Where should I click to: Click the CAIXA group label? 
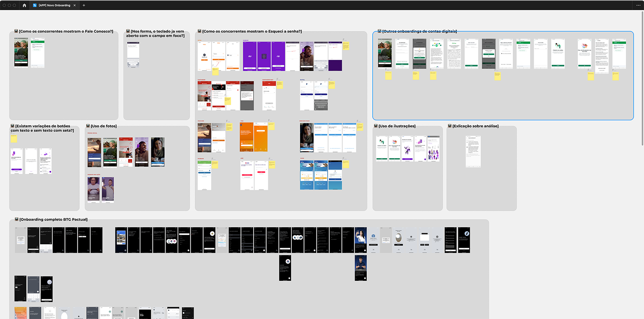tap(302, 158)
